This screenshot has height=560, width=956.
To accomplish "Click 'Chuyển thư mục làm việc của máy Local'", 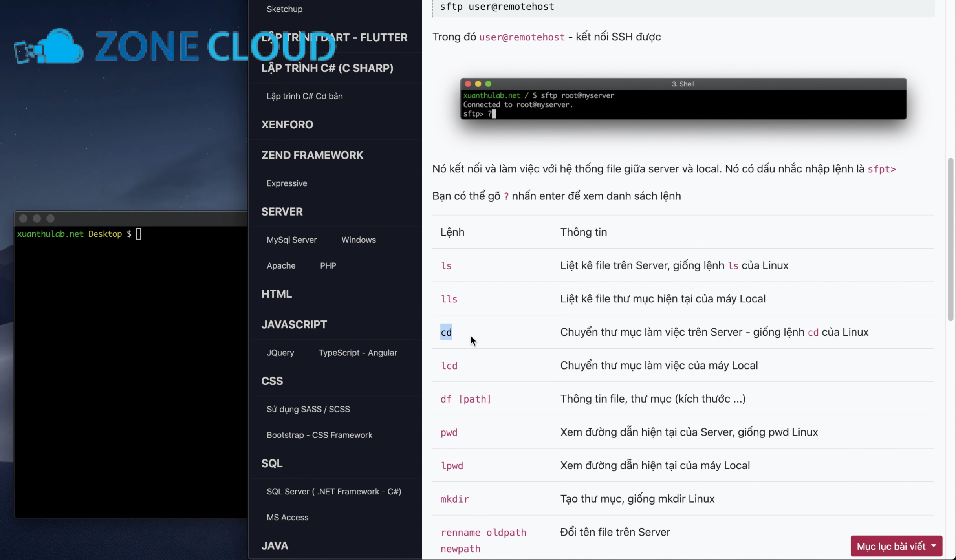I will [x=659, y=366].
